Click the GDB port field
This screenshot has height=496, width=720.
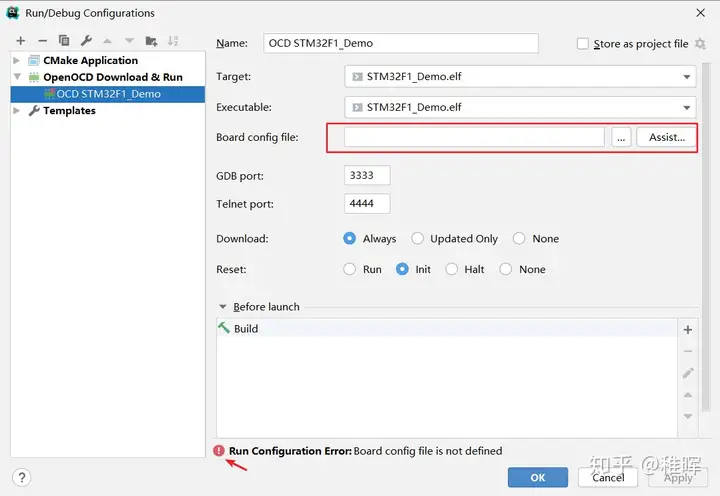point(367,175)
